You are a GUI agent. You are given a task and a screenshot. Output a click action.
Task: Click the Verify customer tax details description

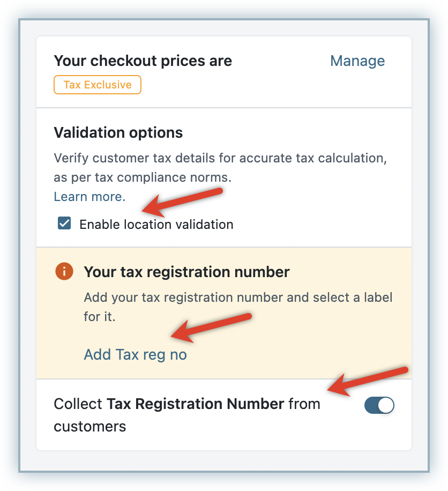point(220,159)
